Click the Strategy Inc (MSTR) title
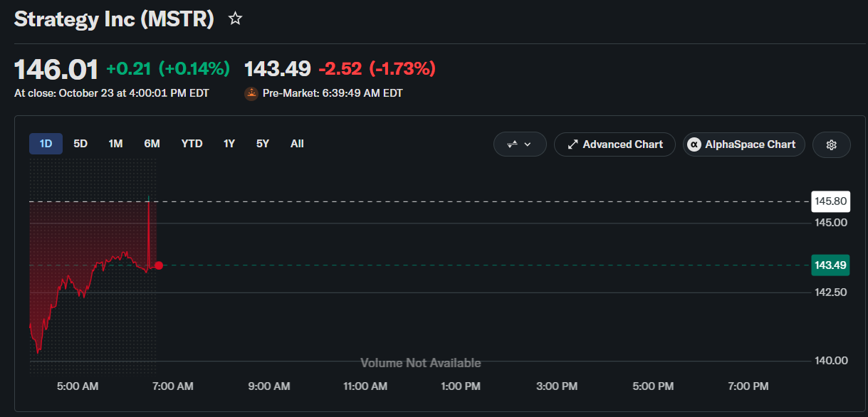868x417 pixels. point(114,19)
